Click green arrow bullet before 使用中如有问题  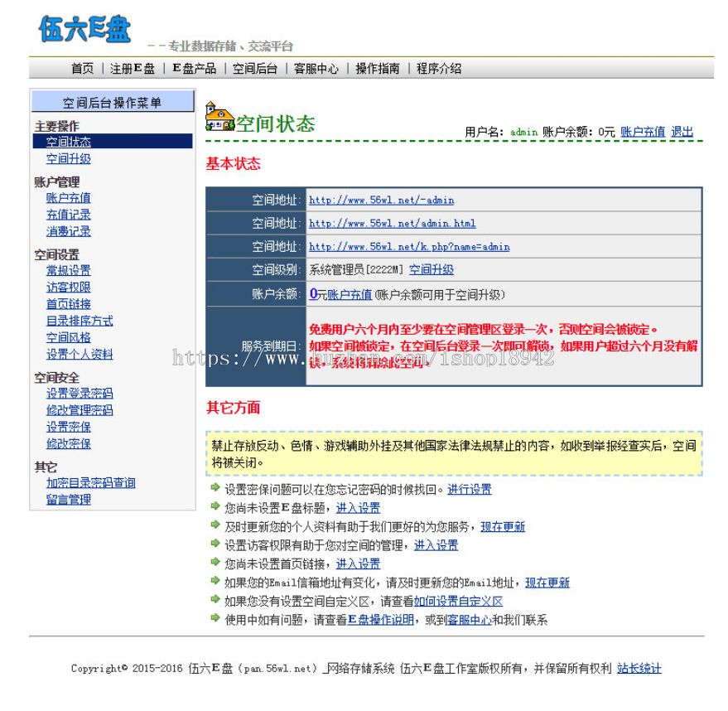(x=215, y=617)
